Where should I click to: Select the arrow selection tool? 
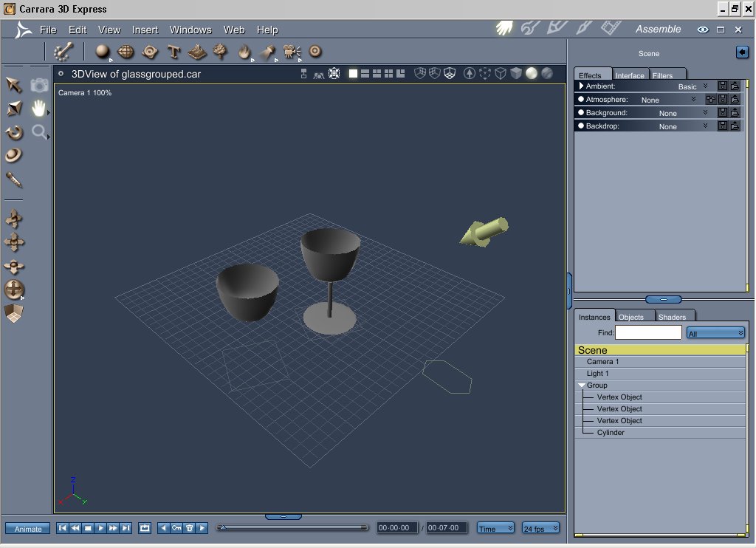(14, 85)
